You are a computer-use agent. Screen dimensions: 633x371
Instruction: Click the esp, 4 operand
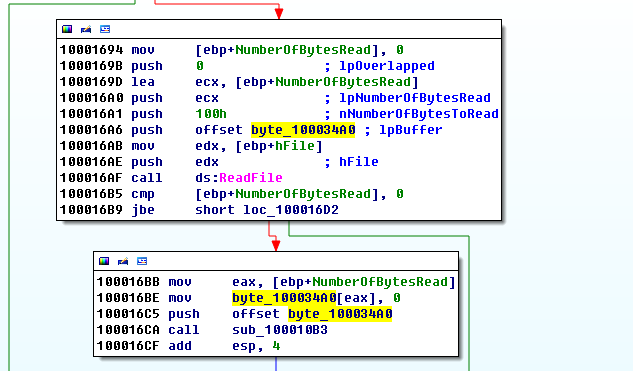point(256,346)
